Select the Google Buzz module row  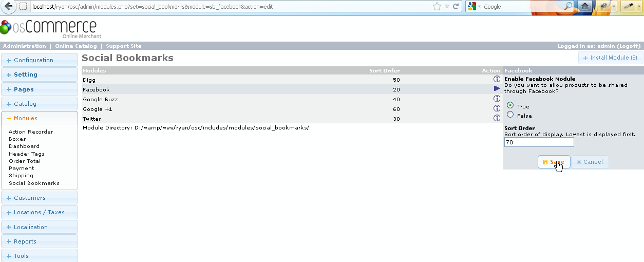pos(291,99)
